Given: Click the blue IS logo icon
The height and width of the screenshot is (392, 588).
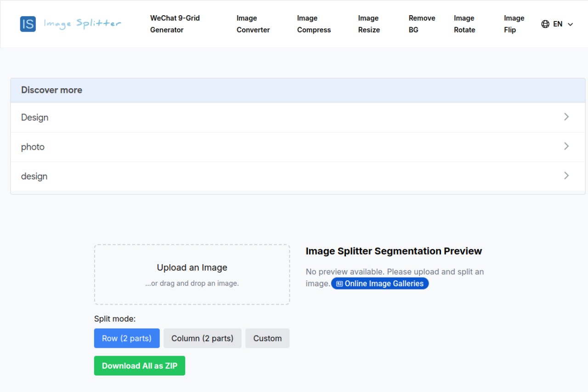Looking at the screenshot, I should coord(28,24).
